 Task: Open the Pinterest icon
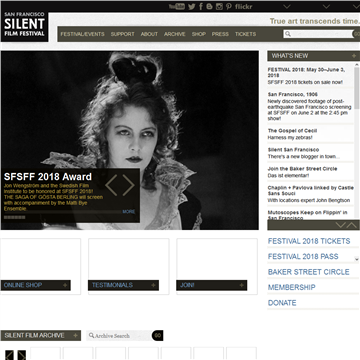[229, 6]
